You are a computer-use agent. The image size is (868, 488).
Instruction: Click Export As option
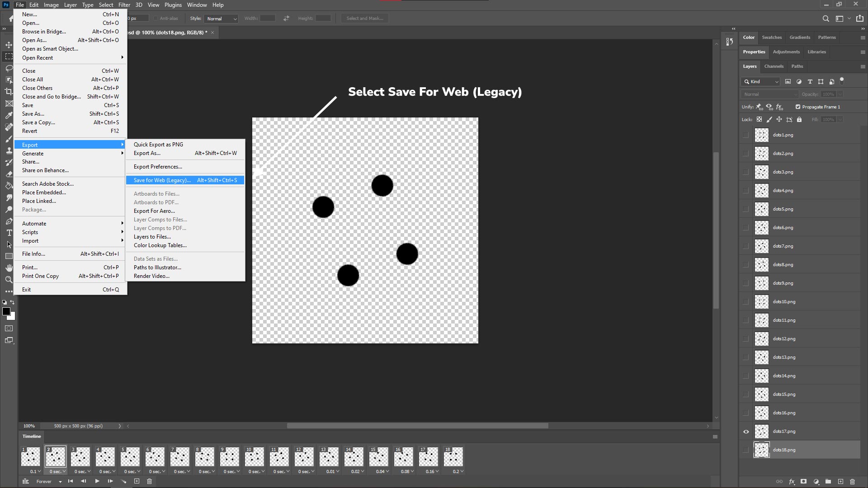point(146,153)
